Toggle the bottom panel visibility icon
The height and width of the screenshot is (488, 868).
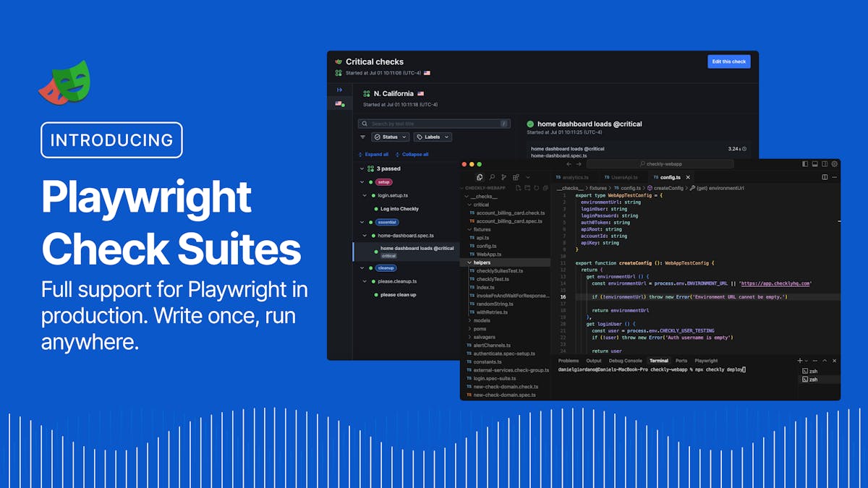click(815, 164)
